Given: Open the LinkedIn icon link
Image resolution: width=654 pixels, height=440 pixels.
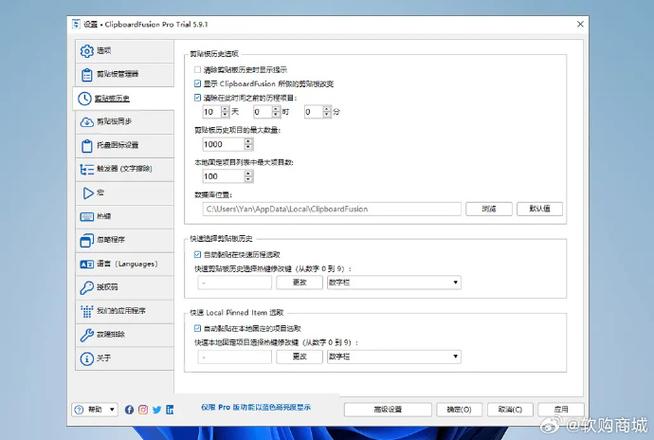Looking at the screenshot, I should (169, 410).
